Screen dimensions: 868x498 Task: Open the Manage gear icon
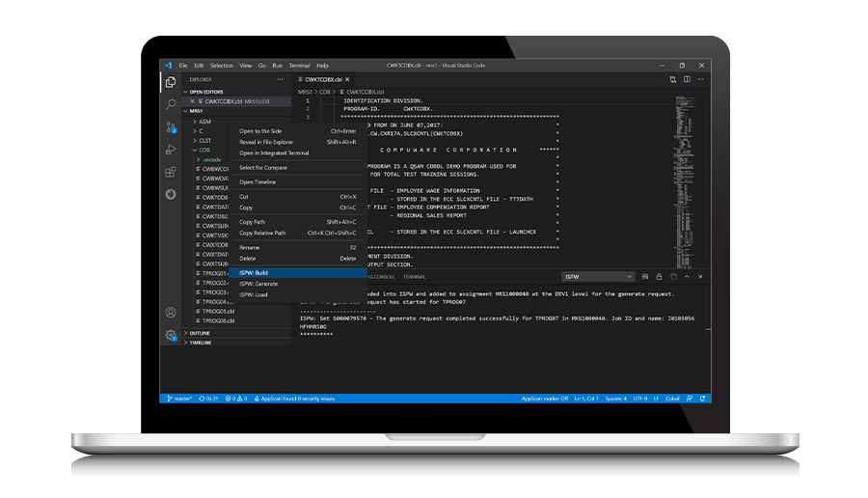[171, 336]
